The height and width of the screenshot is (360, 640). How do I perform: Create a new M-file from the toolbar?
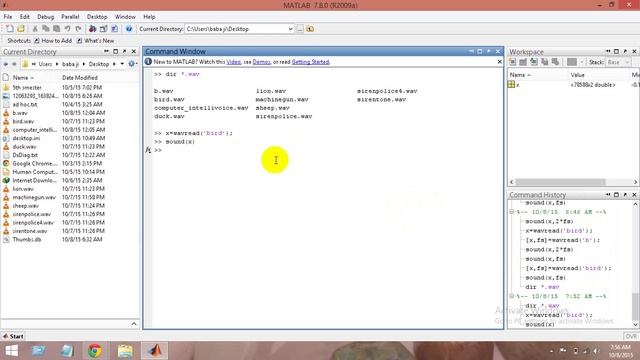(9, 29)
